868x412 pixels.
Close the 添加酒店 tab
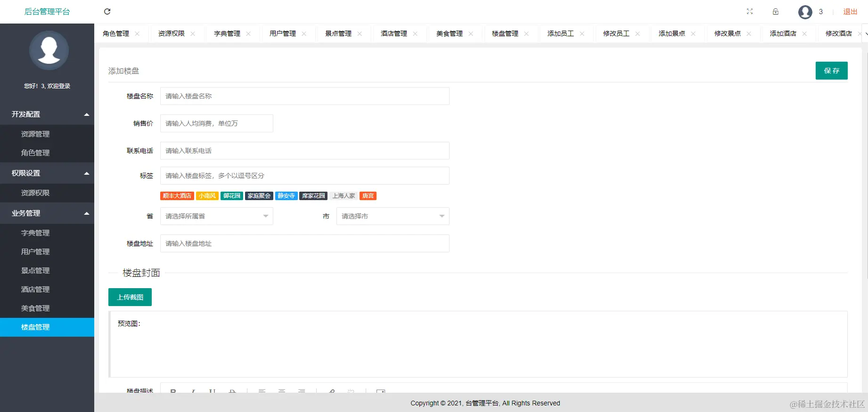point(804,33)
